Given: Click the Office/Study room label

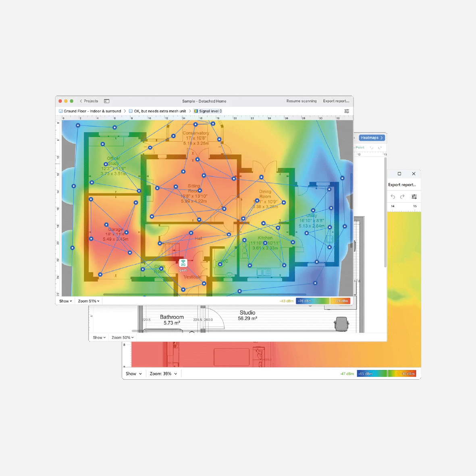Looking at the screenshot, I should pos(113,166).
